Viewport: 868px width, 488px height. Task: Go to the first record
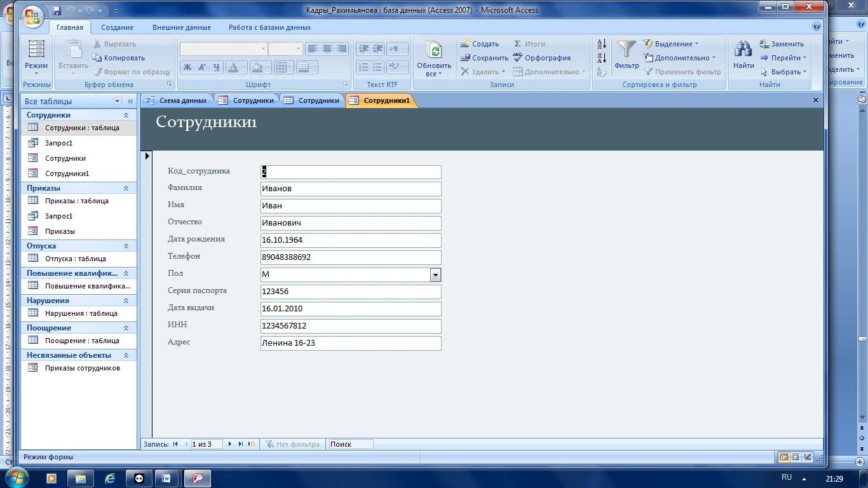click(x=175, y=444)
